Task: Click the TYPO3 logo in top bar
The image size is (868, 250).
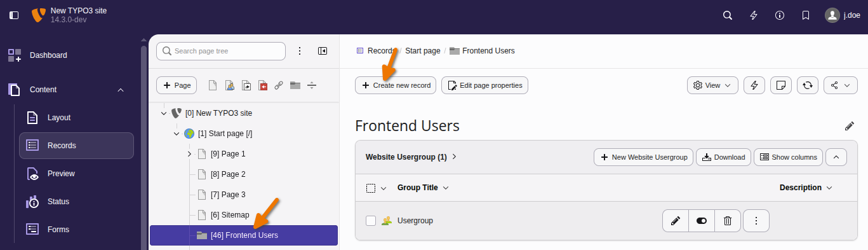Action: 38,15
